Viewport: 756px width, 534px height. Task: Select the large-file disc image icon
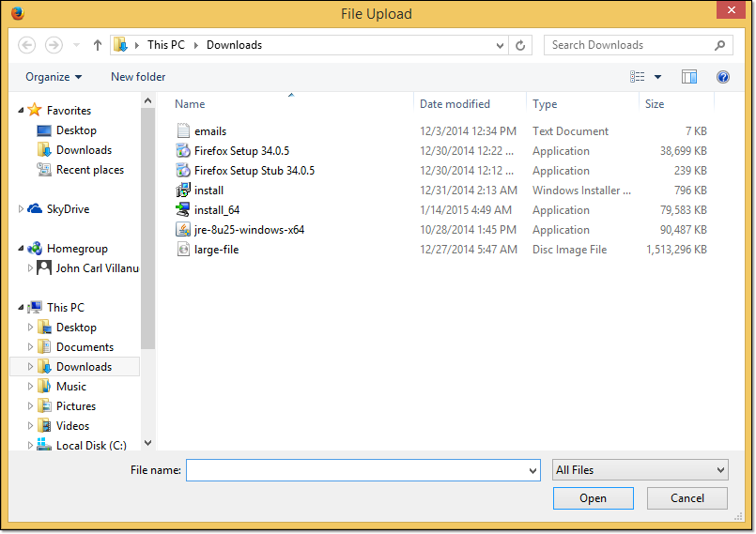184,250
